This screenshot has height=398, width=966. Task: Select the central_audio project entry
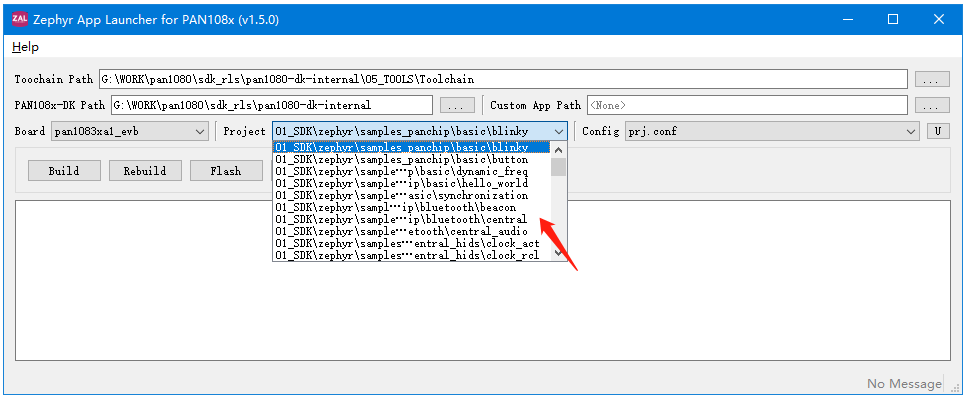[412, 232]
